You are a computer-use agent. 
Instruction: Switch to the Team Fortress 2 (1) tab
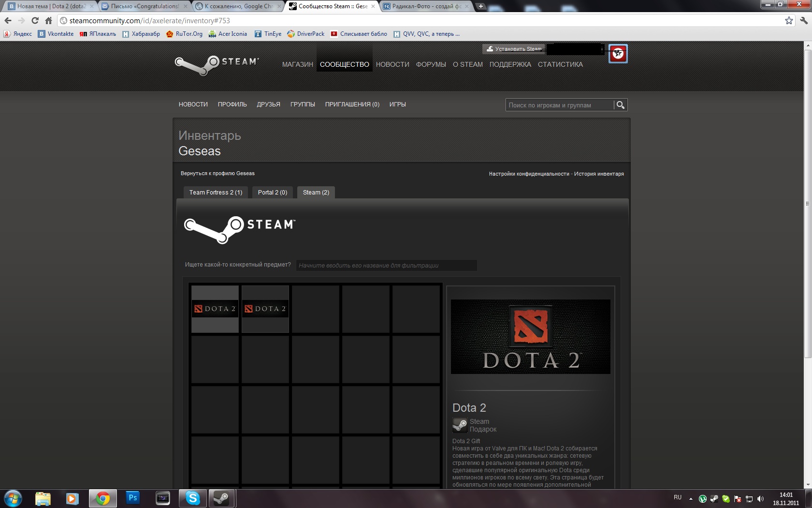point(216,193)
